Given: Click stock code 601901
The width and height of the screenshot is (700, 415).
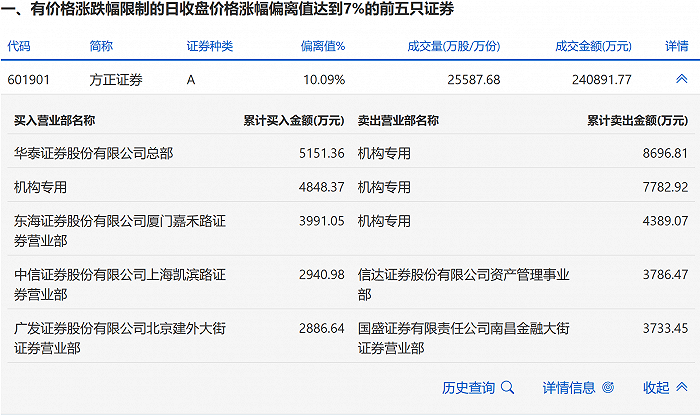Looking at the screenshot, I should (x=29, y=80).
